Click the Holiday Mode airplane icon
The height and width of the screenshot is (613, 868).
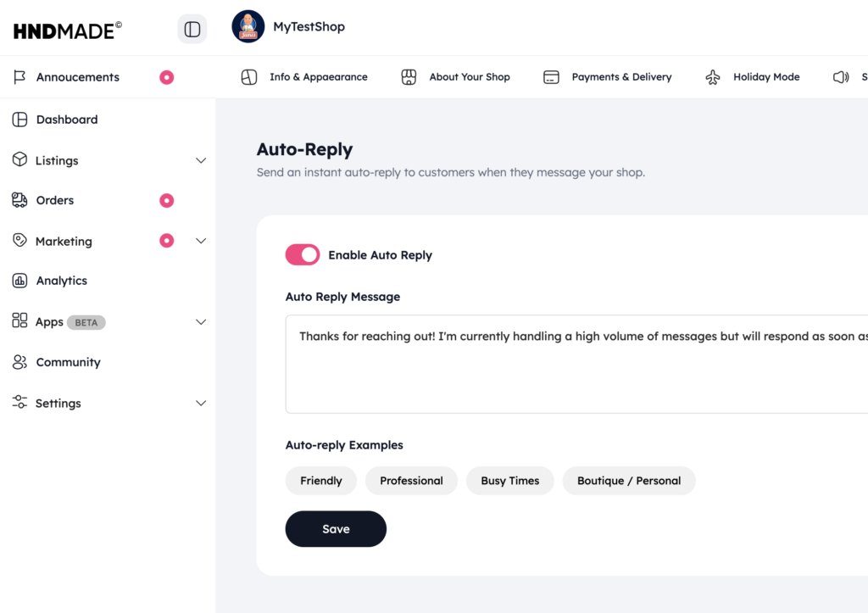point(713,77)
